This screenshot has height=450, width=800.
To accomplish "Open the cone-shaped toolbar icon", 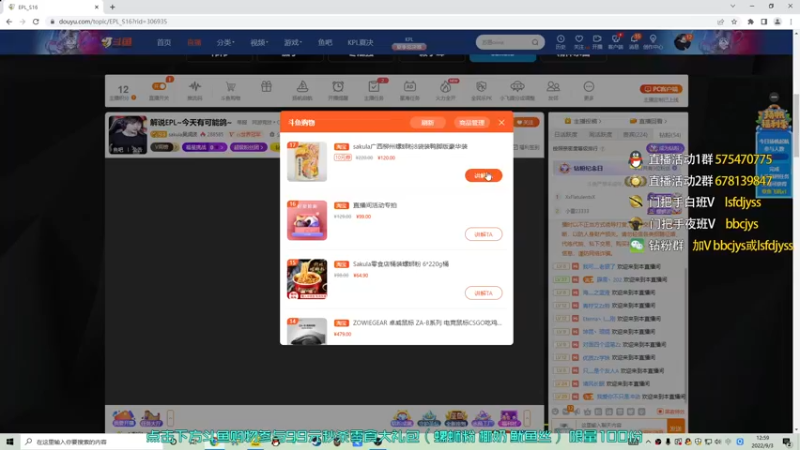I will coord(302,90).
